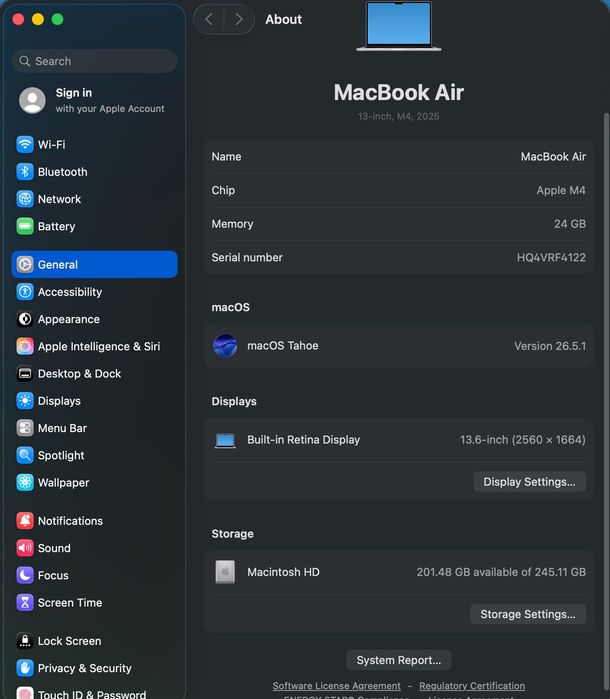
Task: Open Touch ID & Password fingerprint icon
Action: click(x=25, y=693)
